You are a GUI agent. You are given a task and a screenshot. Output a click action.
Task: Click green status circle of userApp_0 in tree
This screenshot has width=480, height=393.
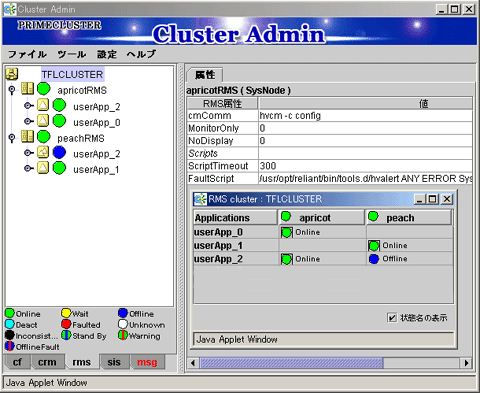60,121
